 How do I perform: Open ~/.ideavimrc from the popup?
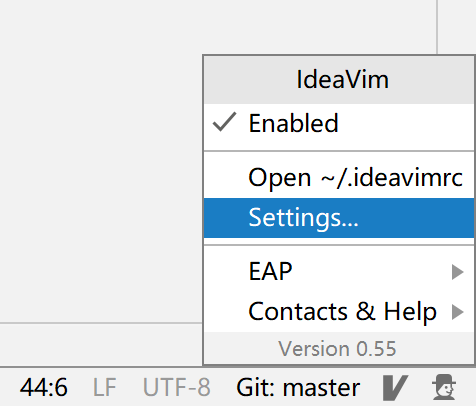(x=339, y=177)
